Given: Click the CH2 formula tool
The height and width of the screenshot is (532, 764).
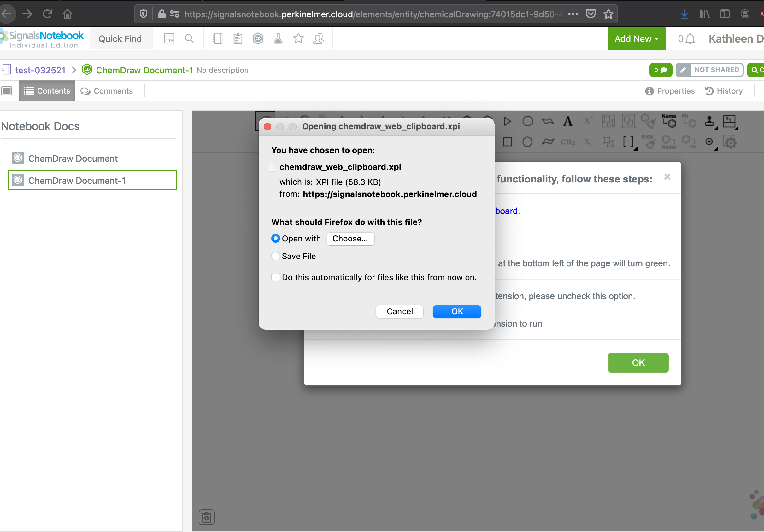Looking at the screenshot, I should click(x=568, y=142).
